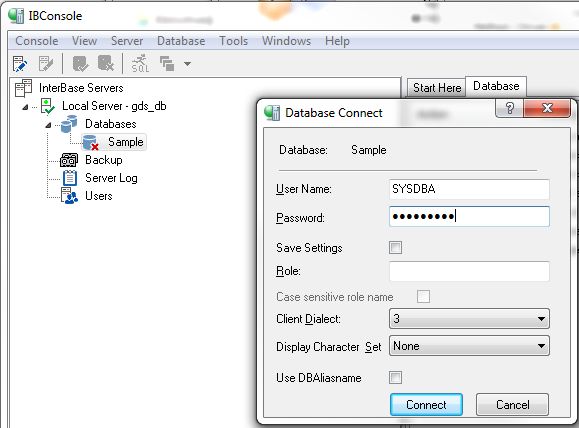
Task: Launch Interactive SQL from toolbar
Action: [140, 64]
